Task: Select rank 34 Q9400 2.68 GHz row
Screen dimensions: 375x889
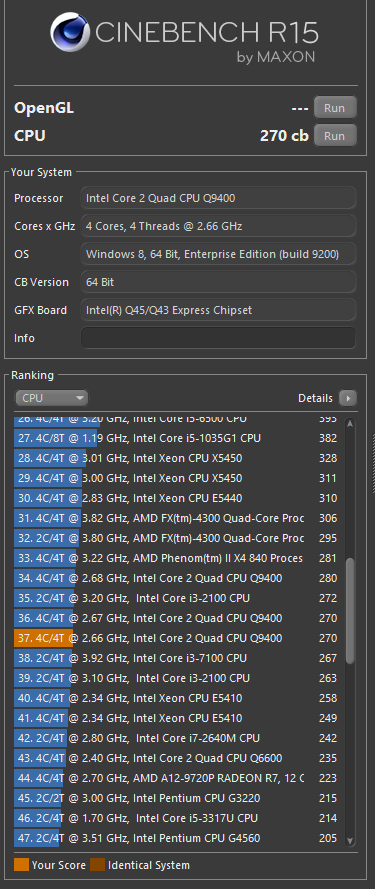Action: (x=178, y=578)
